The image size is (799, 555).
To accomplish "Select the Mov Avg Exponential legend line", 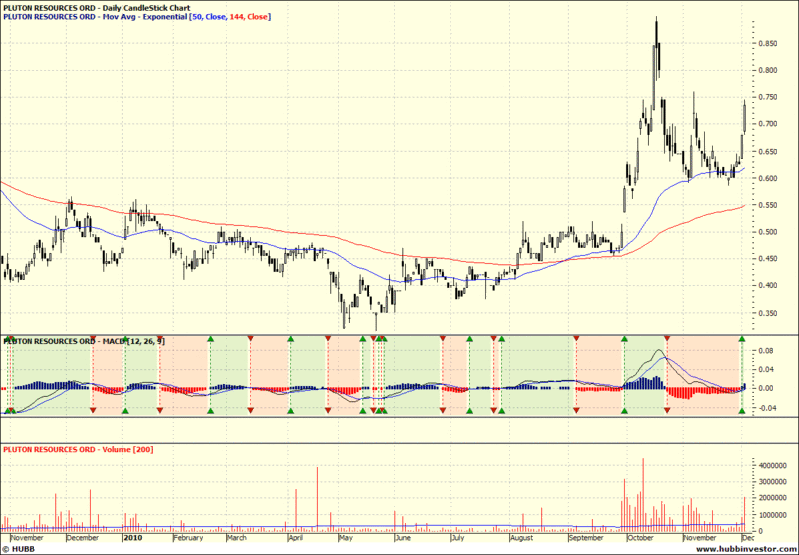I will coord(137,17).
